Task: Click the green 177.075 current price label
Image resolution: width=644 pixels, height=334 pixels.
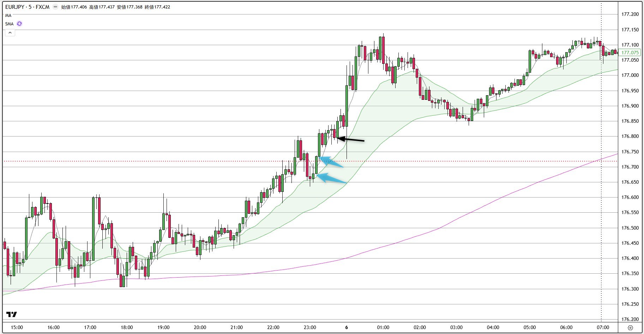Action: pyautogui.click(x=630, y=53)
